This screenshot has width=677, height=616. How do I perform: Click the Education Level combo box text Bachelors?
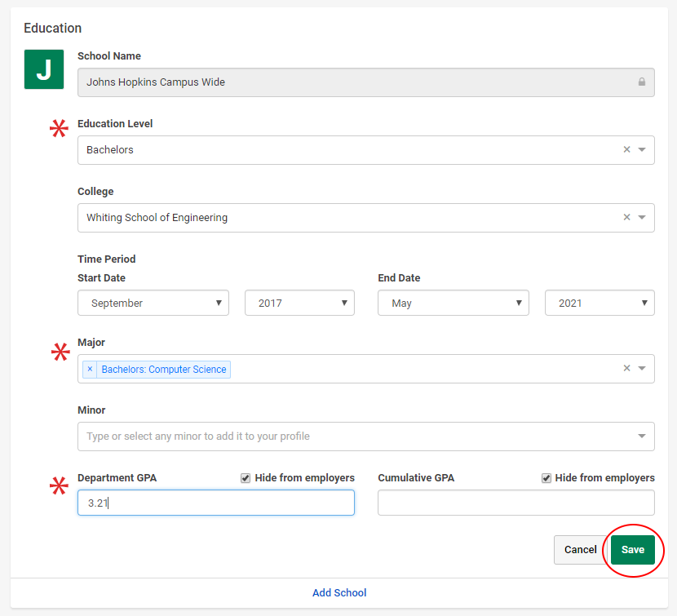tap(109, 150)
